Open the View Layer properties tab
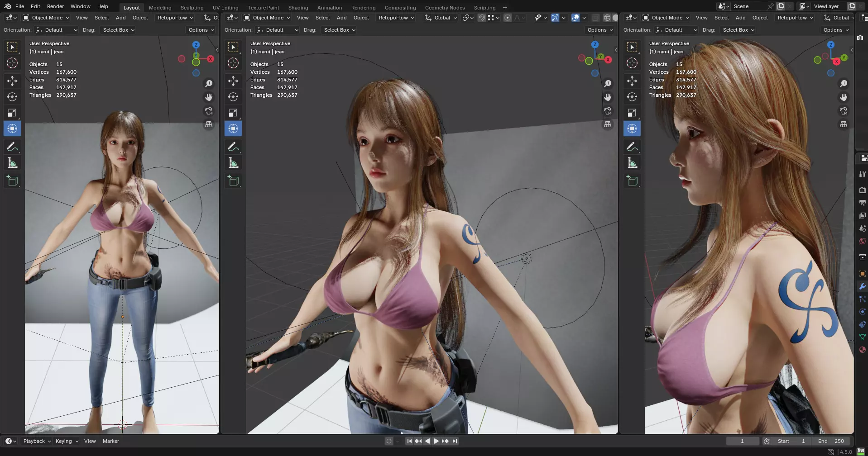This screenshot has height=456, width=868. (x=862, y=216)
